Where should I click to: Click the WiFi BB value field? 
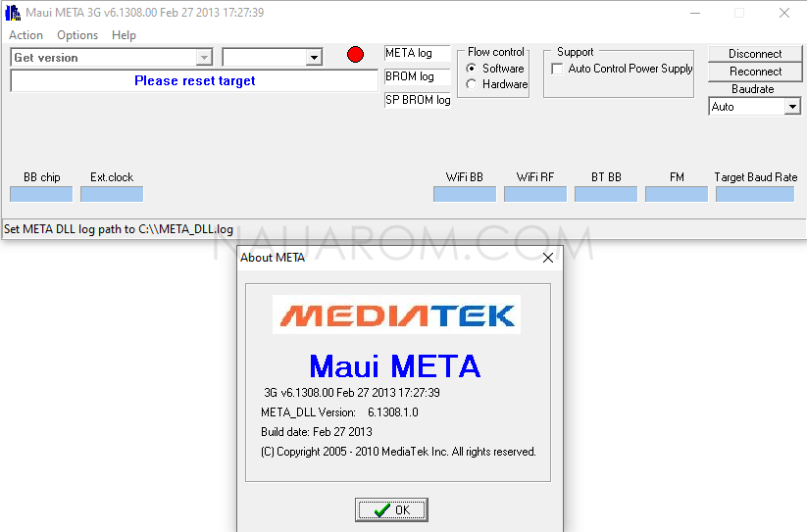point(465,194)
